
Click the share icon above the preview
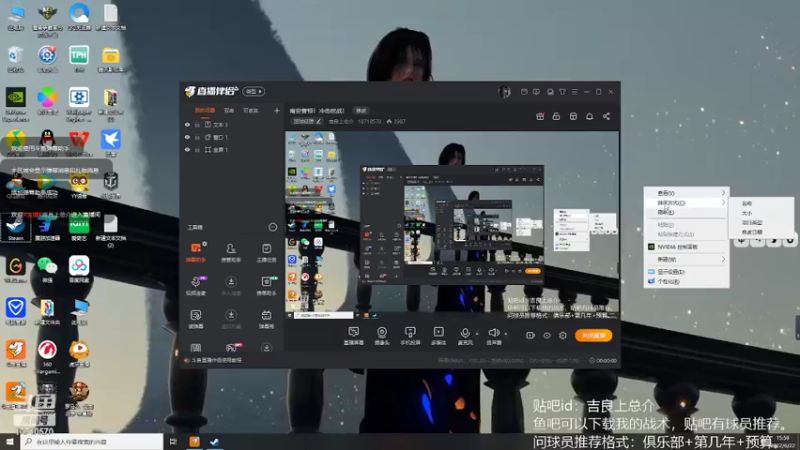606,116
